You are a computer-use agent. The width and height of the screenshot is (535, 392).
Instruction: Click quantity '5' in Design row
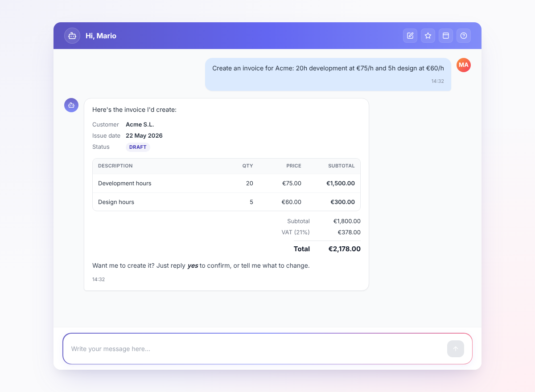coord(251,202)
